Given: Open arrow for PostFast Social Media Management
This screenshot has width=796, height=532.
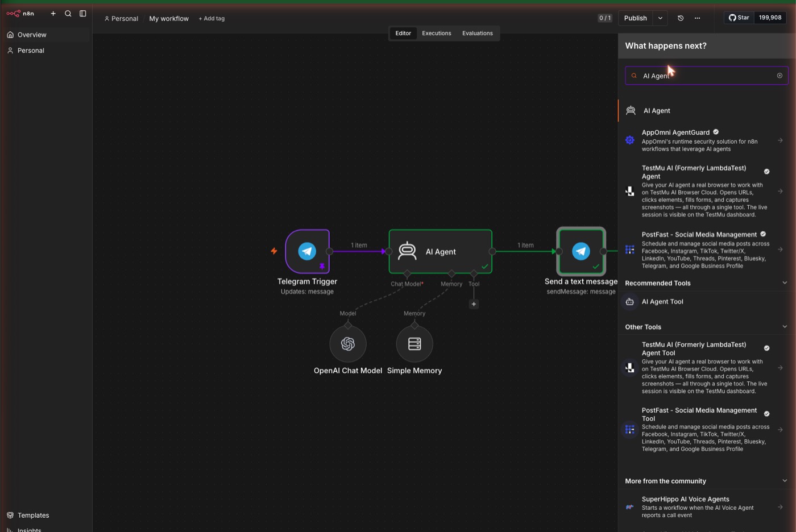Looking at the screenshot, I should point(780,250).
